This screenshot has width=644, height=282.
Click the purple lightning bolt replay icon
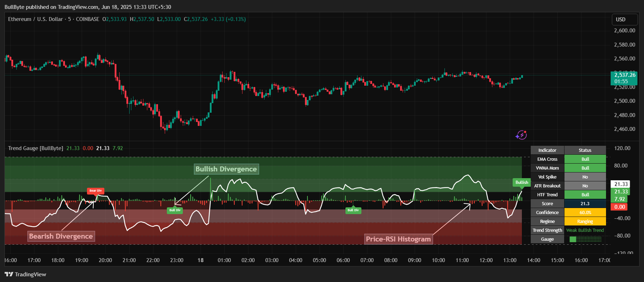(521, 135)
